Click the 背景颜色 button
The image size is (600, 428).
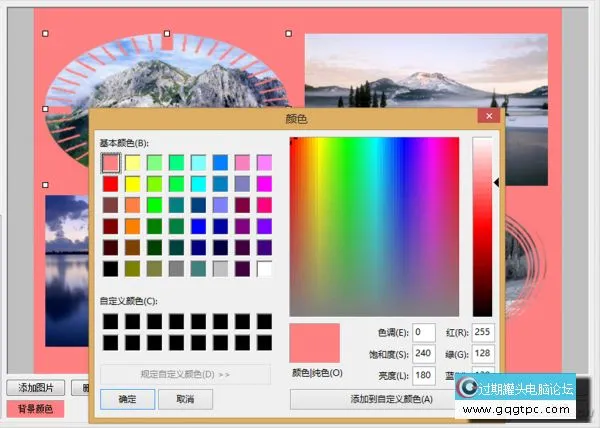pos(35,409)
